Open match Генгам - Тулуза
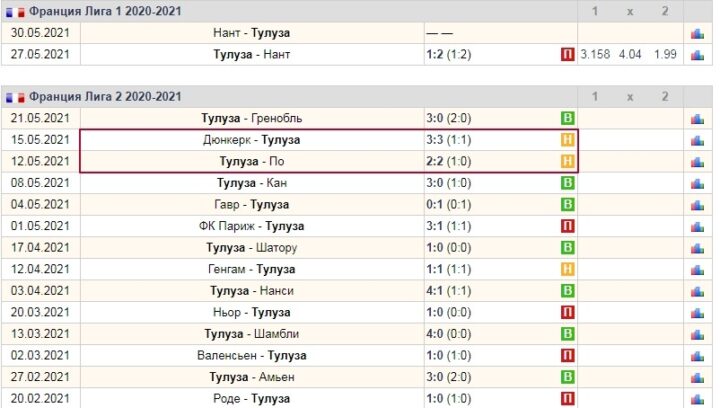 252,269
